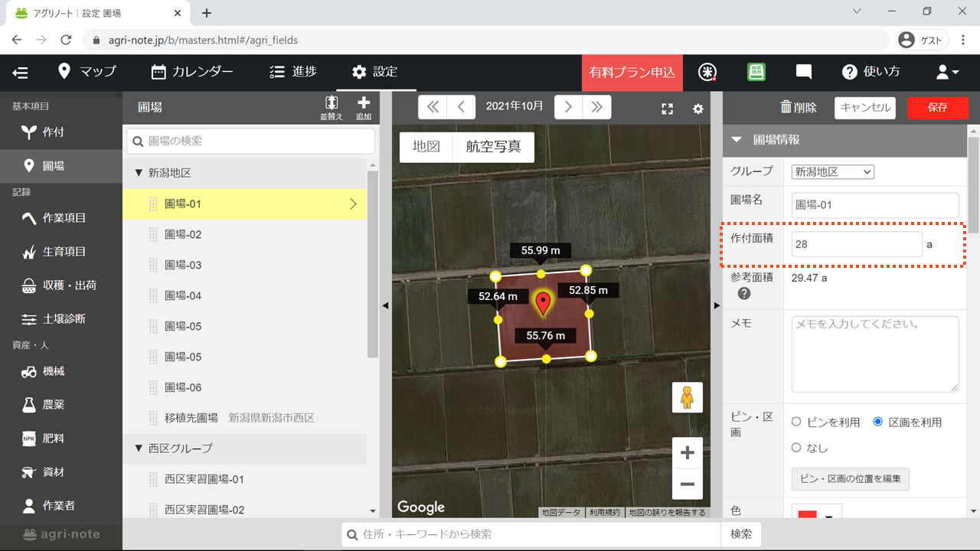Click the red 保存 button

(x=937, y=108)
